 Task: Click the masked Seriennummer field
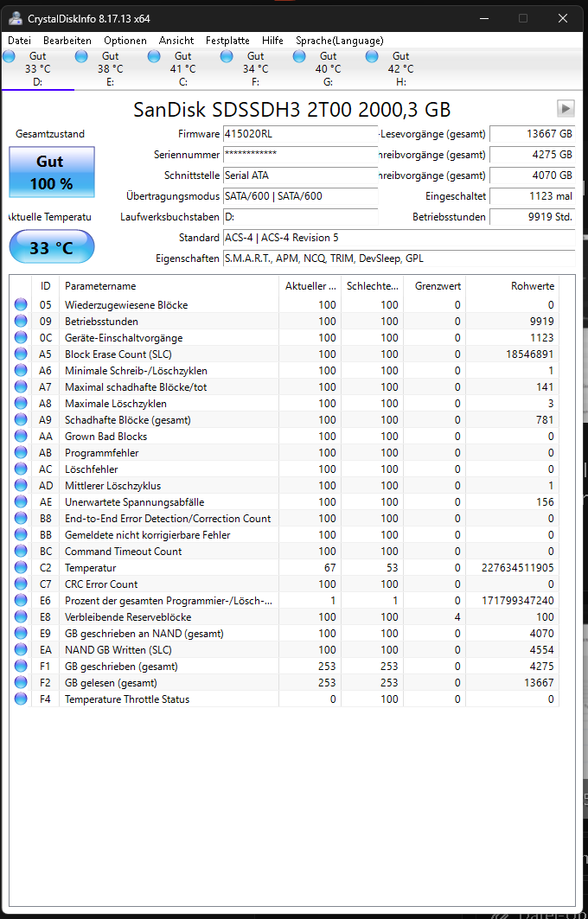(x=300, y=155)
